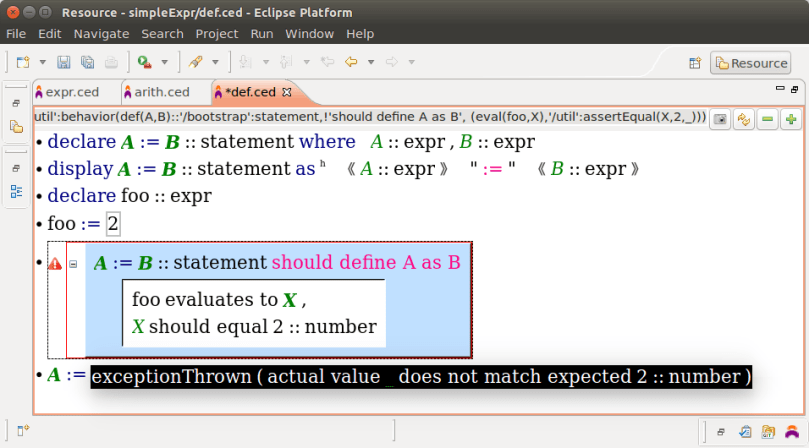This screenshot has width=809, height=448.
Task: Click the Git icon in the status bar
Action: [767, 432]
